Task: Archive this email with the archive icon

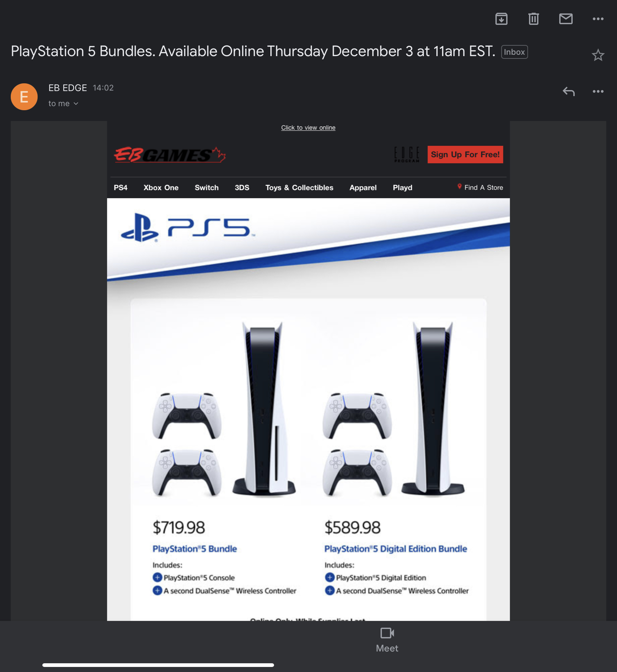Action: click(501, 19)
